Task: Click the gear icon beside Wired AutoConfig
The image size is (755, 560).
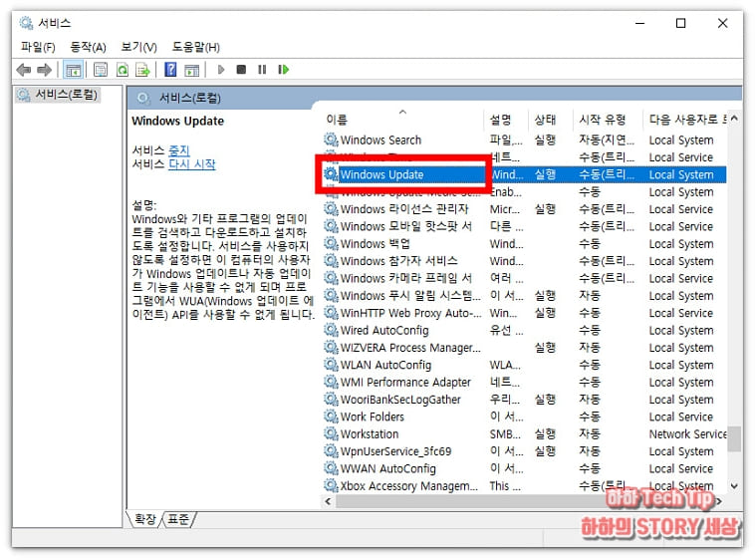Action: coord(331,330)
